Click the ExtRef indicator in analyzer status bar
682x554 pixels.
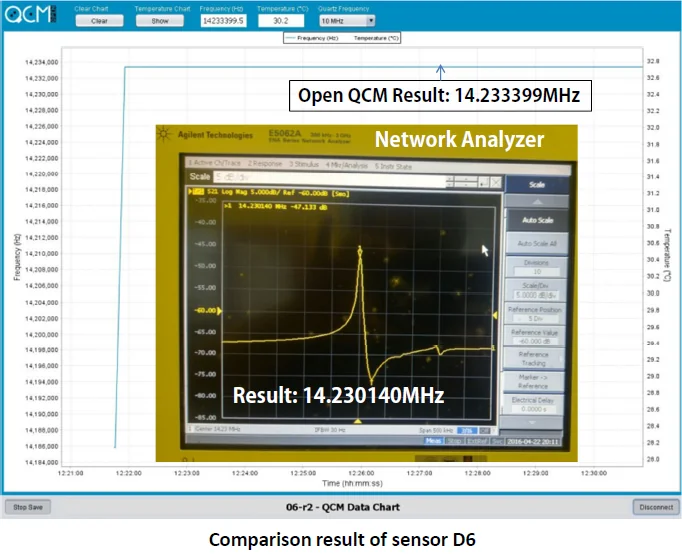tap(477, 441)
